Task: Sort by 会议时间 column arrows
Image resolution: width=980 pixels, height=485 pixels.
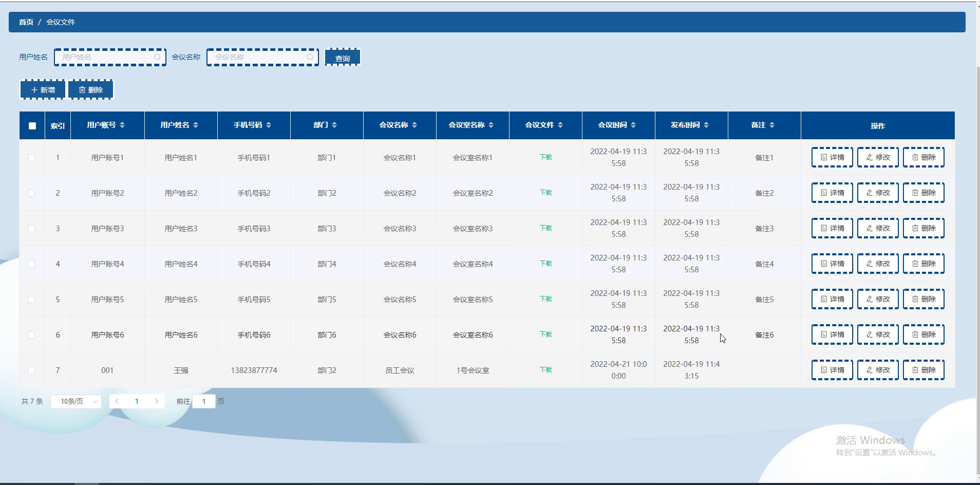Action: pos(633,125)
